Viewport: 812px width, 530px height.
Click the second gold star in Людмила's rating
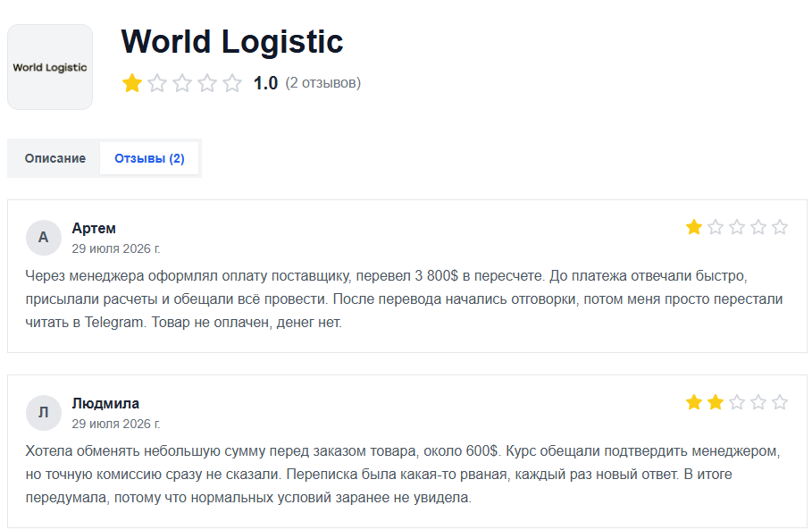click(716, 402)
